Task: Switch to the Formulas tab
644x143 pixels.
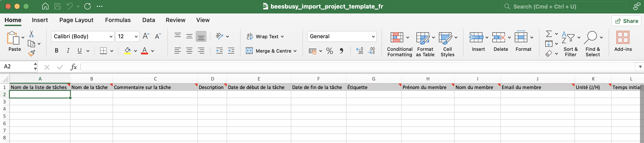Action: pos(118,20)
